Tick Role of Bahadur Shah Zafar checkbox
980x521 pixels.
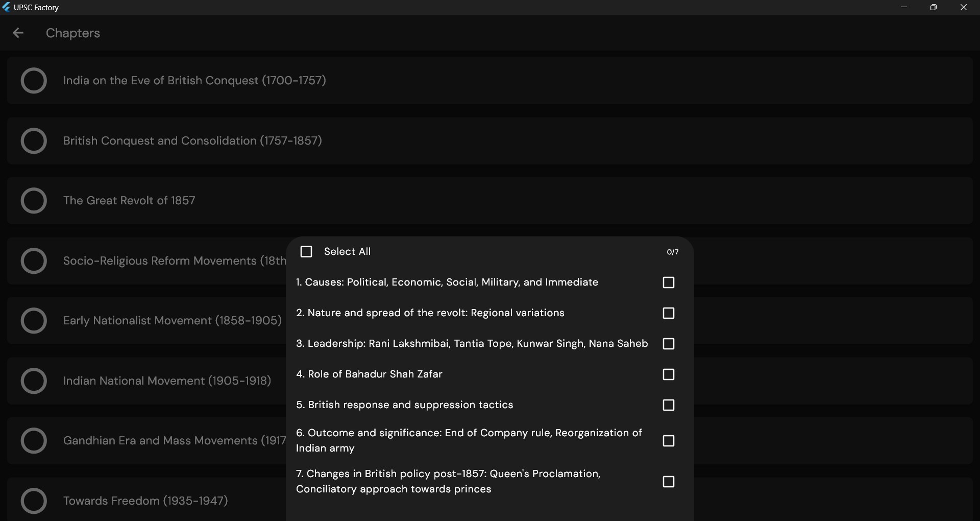pyautogui.click(x=668, y=374)
